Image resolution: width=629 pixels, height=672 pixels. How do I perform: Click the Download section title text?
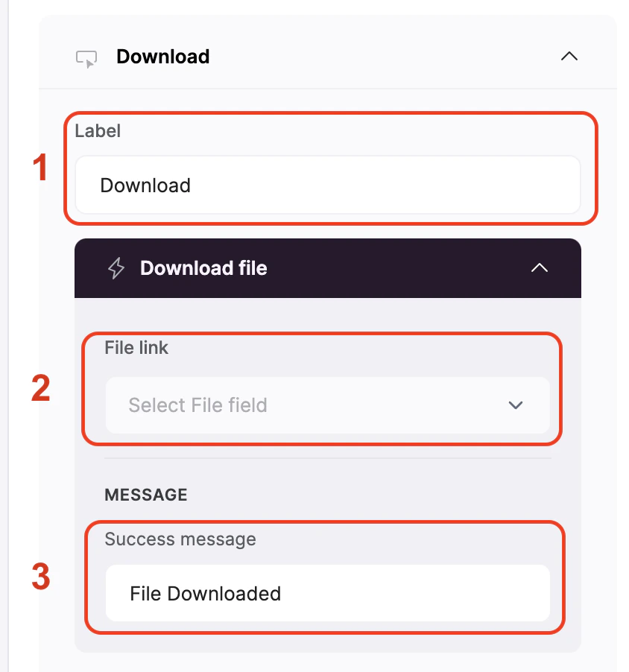coord(163,57)
